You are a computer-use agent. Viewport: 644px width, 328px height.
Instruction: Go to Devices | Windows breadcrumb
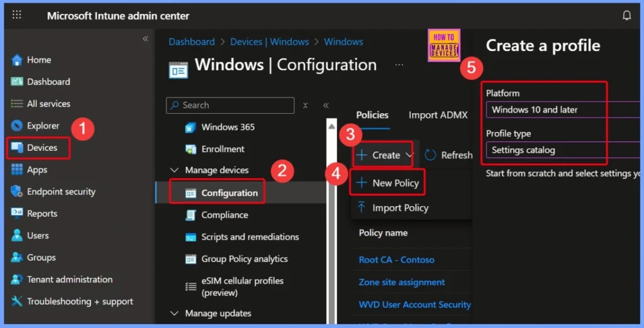[x=269, y=42]
